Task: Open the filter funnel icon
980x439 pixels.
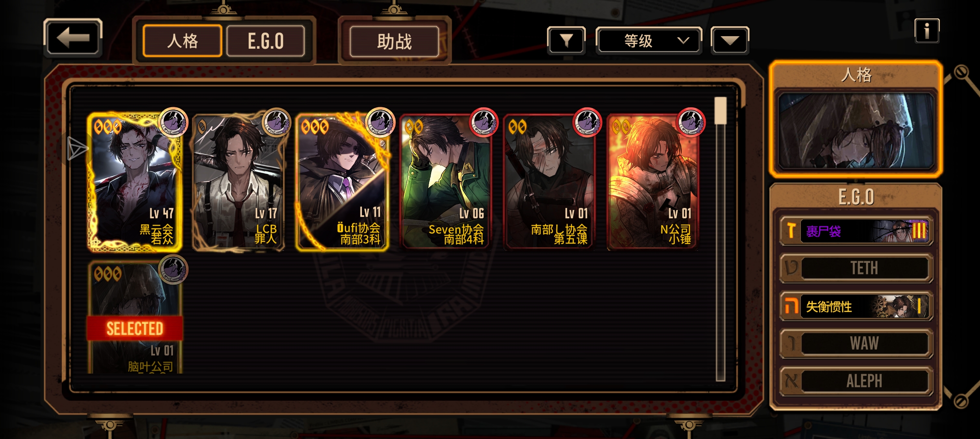Action: [566, 40]
